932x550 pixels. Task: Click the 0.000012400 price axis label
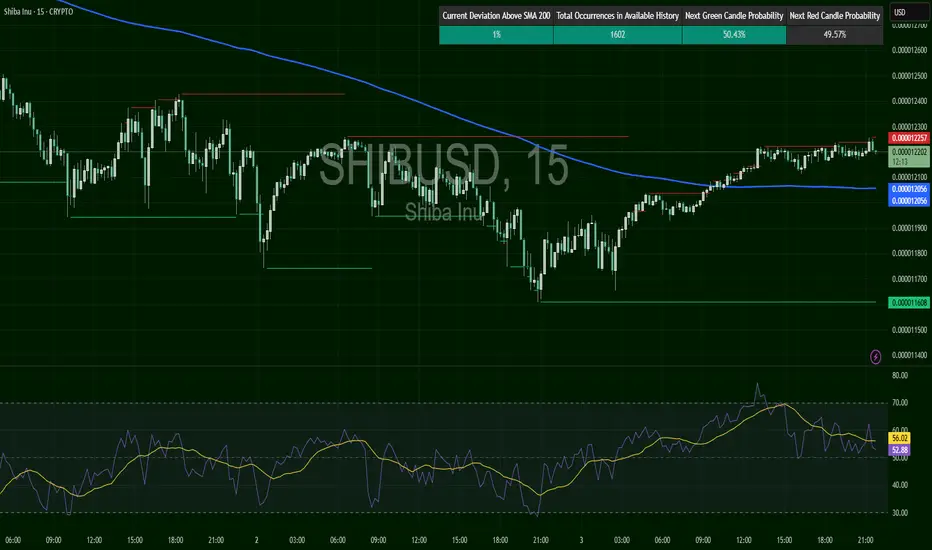click(909, 101)
